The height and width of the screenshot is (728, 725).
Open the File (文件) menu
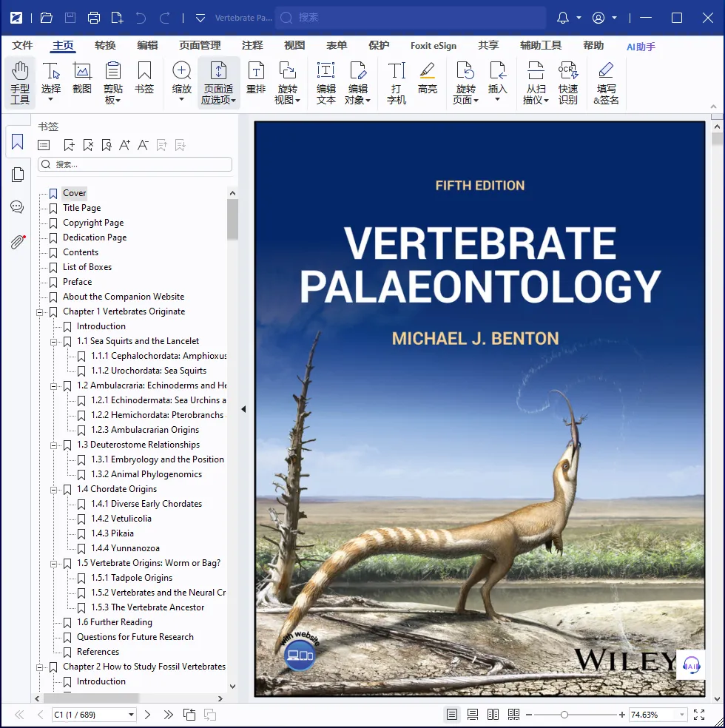[x=22, y=46]
